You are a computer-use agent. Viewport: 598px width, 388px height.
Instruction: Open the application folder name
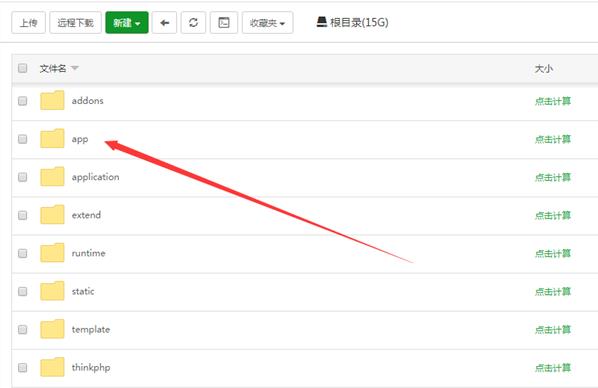[x=96, y=177]
